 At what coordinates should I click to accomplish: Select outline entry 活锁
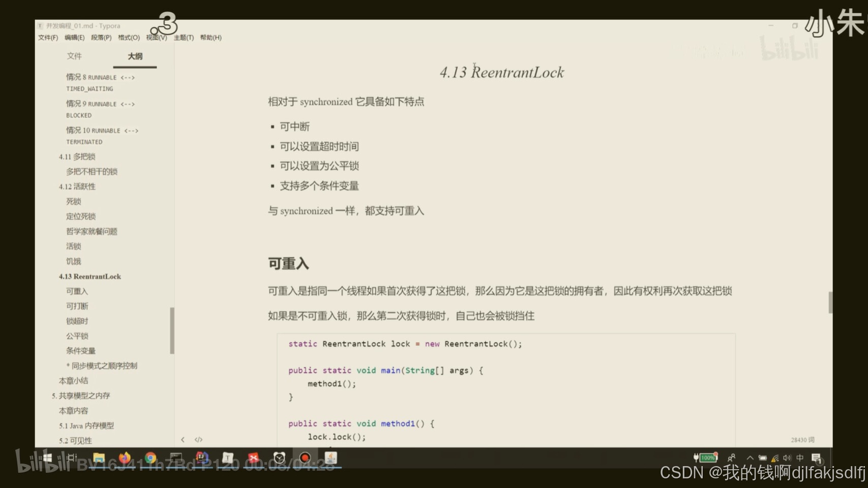click(73, 246)
